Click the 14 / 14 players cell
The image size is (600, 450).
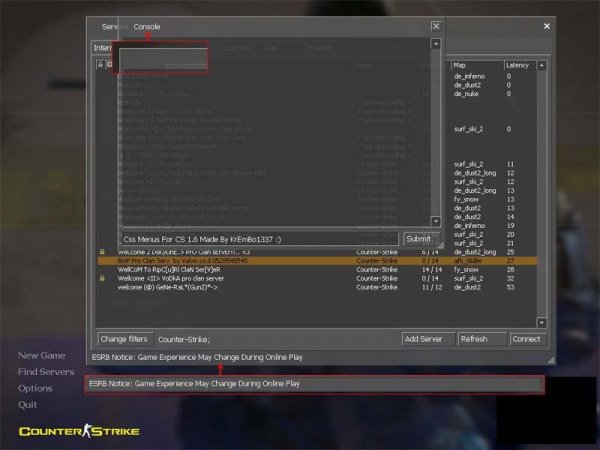coord(432,269)
